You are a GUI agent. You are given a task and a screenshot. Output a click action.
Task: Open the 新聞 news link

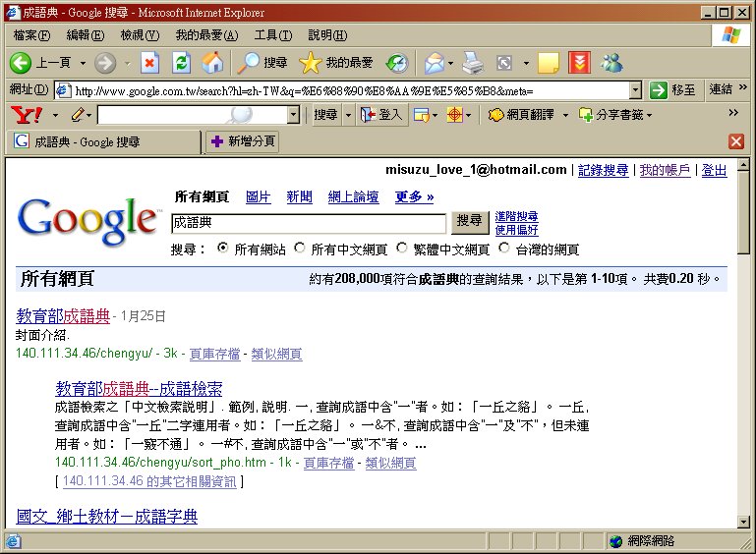point(299,197)
